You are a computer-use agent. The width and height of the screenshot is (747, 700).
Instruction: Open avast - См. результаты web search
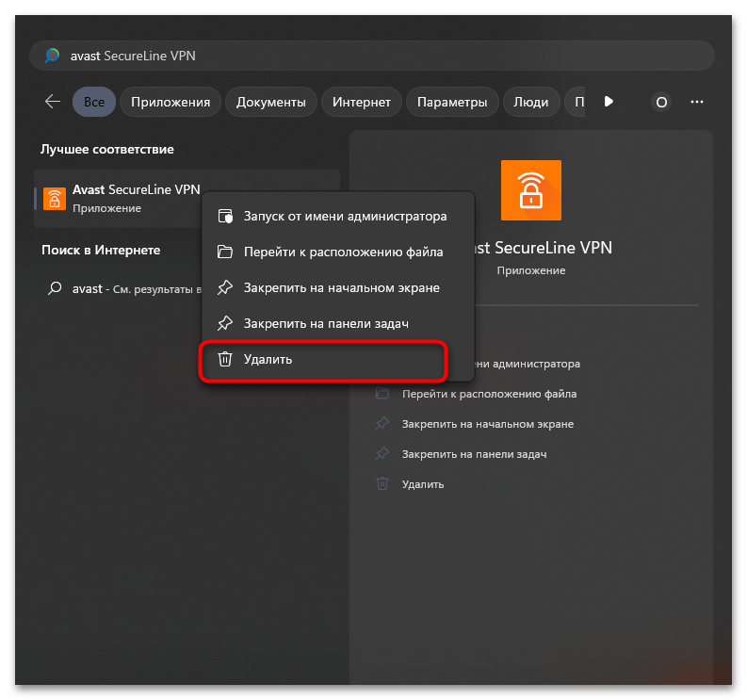[x=123, y=289]
